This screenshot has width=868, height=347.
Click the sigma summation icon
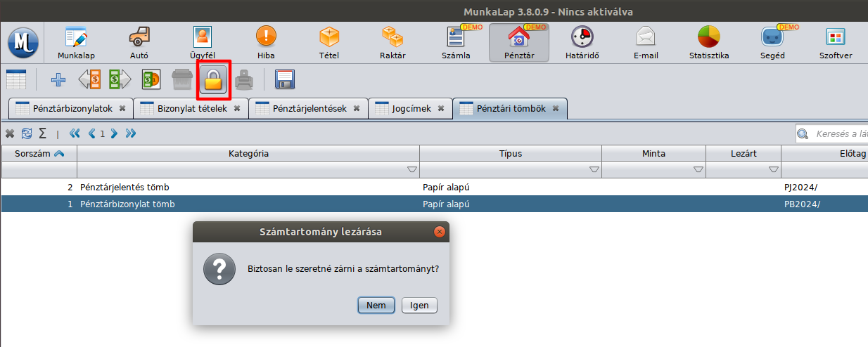coord(42,133)
